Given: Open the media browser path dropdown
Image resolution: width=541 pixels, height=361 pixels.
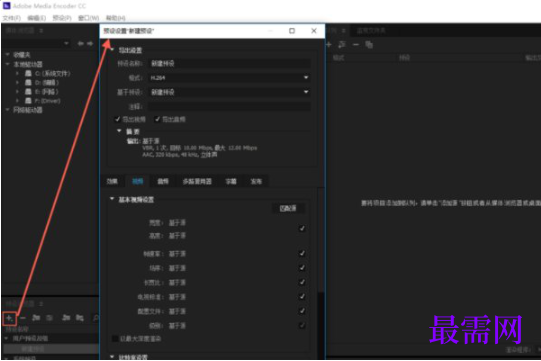Looking at the screenshot, I should tap(66, 43).
